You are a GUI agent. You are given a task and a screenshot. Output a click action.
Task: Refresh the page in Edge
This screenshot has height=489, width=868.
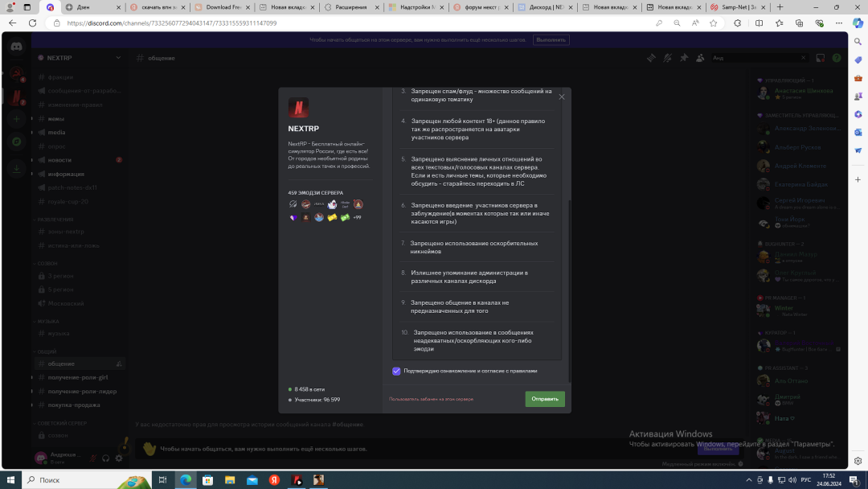tap(33, 23)
